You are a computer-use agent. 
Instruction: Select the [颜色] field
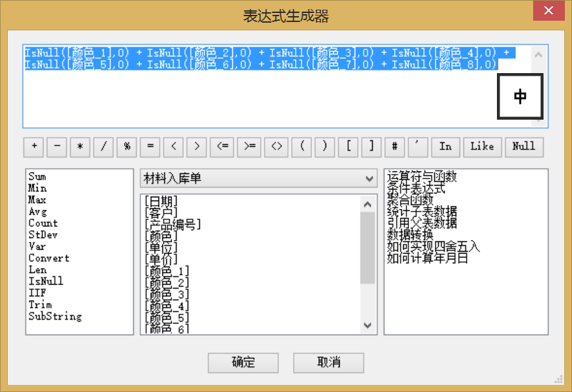point(161,236)
